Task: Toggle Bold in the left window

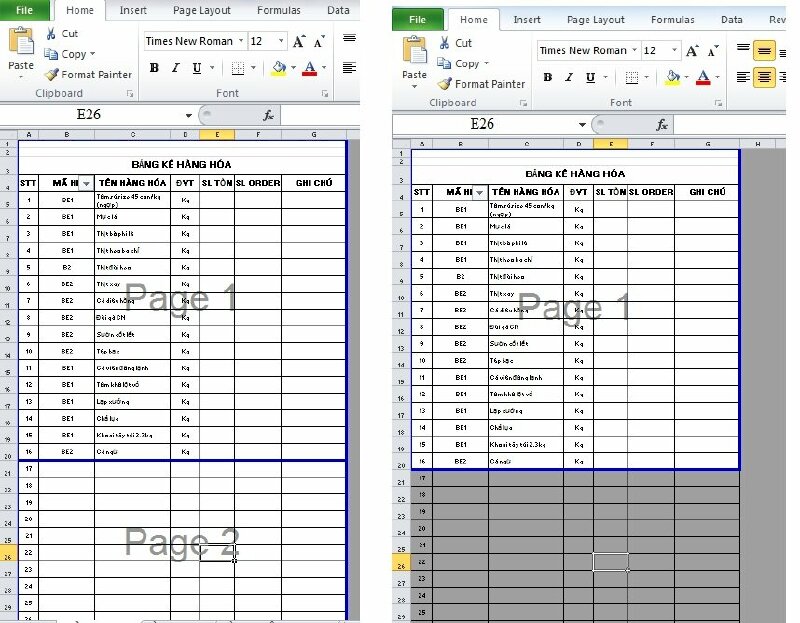Action: click(x=154, y=68)
